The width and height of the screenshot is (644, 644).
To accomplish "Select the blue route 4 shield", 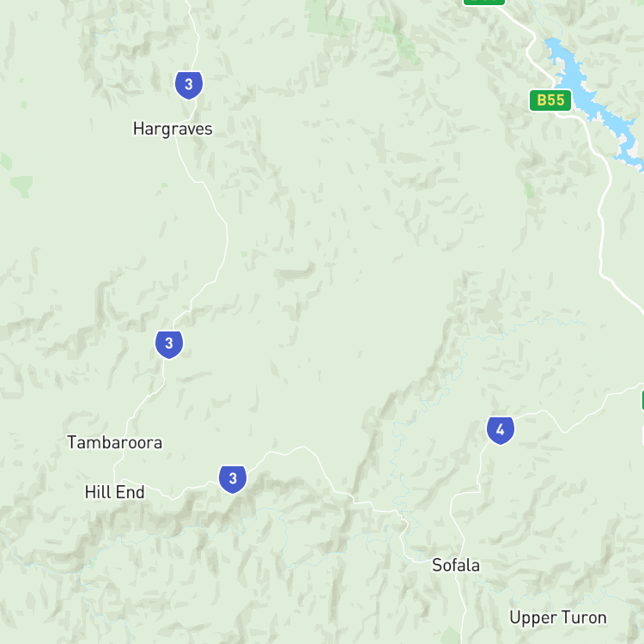I will [501, 430].
